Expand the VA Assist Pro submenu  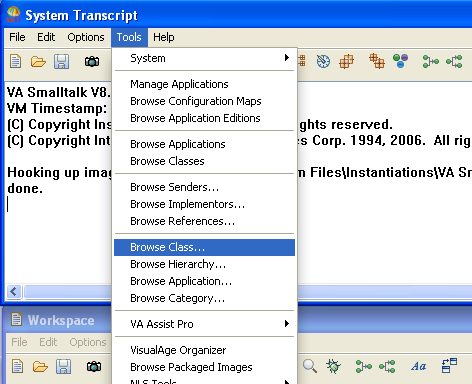(x=204, y=324)
